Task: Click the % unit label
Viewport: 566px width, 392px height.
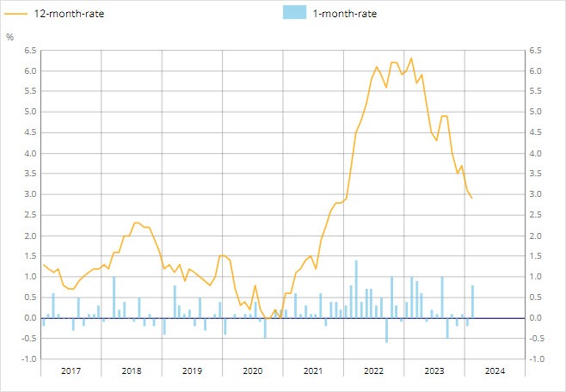Action: 10,37
